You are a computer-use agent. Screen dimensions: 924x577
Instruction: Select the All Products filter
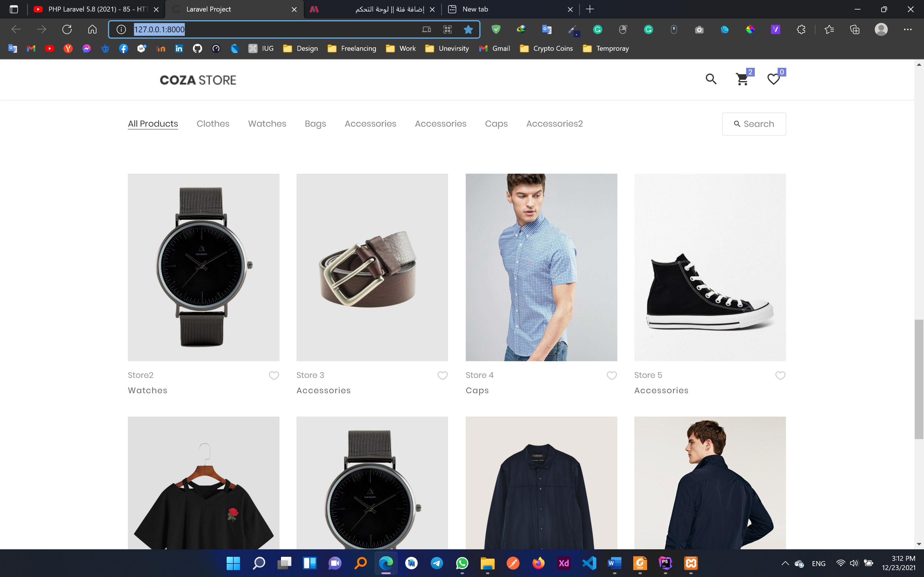point(153,124)
